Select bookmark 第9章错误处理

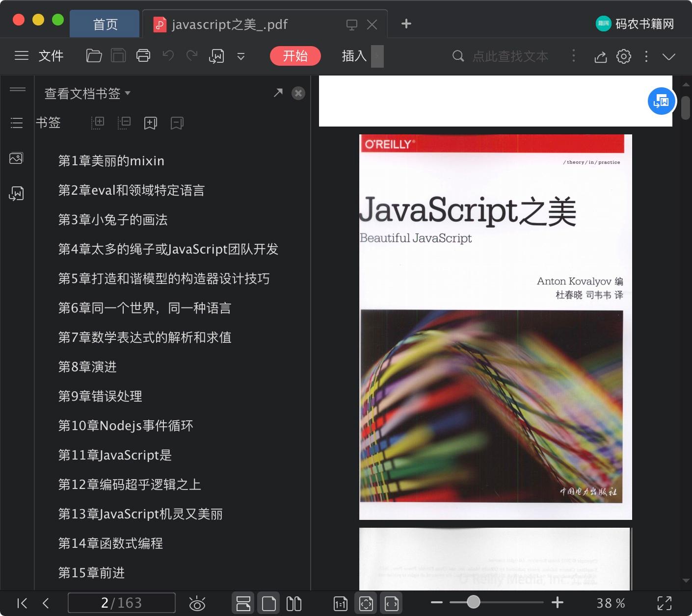click(100, 396)
